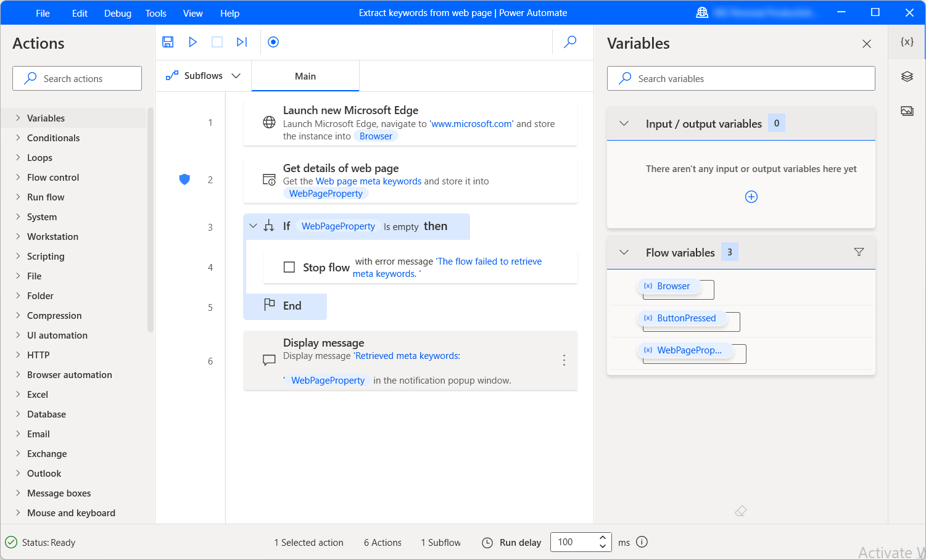Collapse the If block
Image resolution: width=926 pixels, height=560 pixels.
click(x=252, y=226)
